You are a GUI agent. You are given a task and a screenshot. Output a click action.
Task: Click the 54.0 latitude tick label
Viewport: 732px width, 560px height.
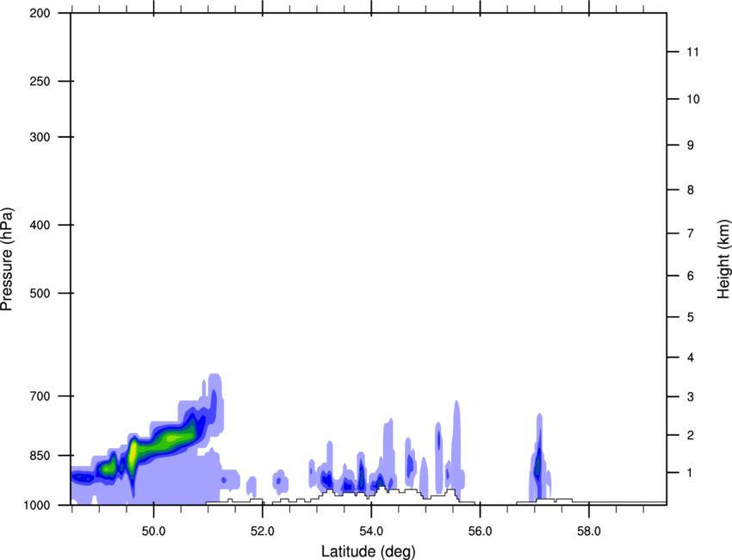point(371,532)
